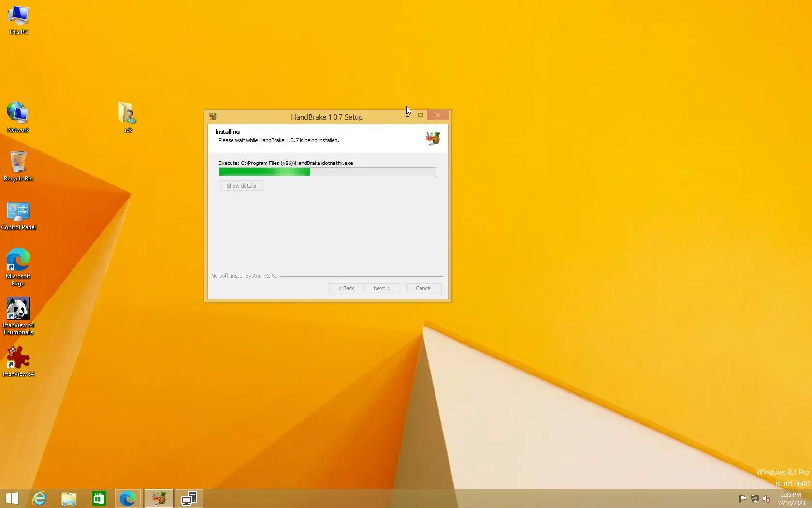Screen dimensions: 812x508
Task: Click the network computers taskbar icon
Action: coord(188,498)
